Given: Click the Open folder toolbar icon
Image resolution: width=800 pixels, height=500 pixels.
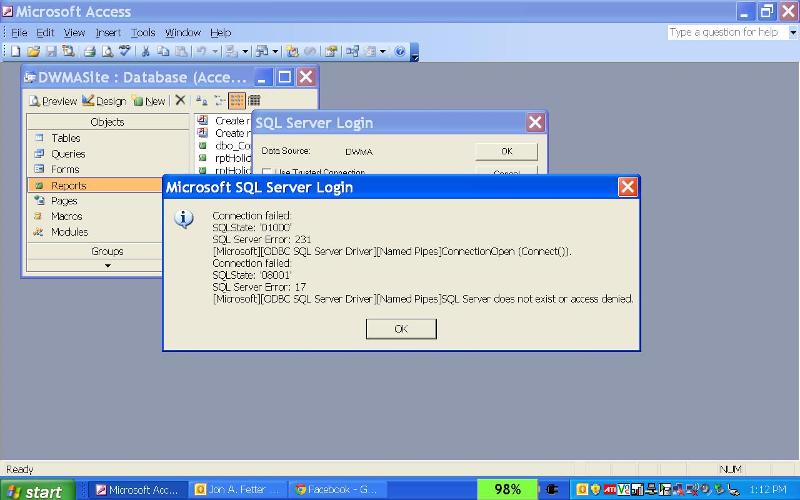Looking at the screenshot, I should click(34, 51).
